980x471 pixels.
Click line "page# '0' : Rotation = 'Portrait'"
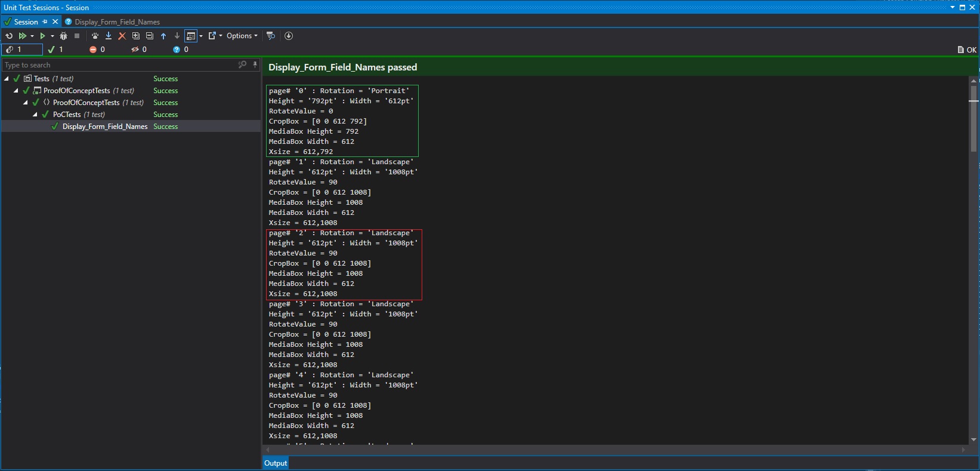(x=339, y=91)
